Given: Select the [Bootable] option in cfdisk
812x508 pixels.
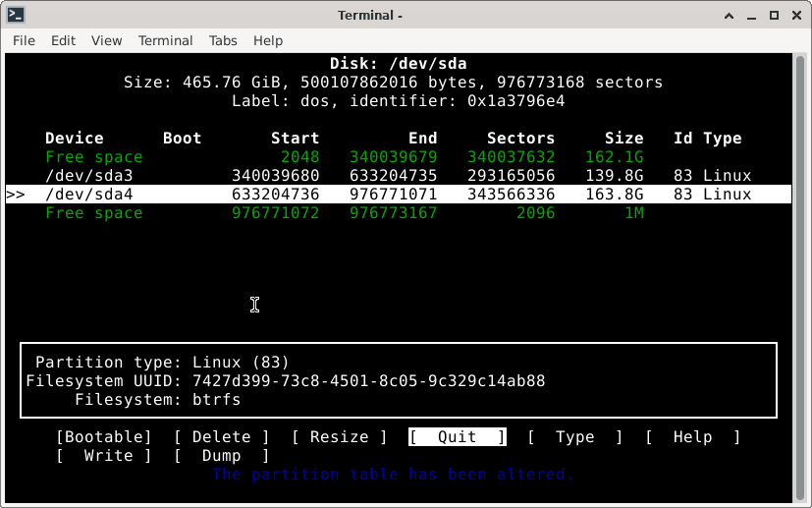Looking at the screenshot, I should [x=103, y=437].
